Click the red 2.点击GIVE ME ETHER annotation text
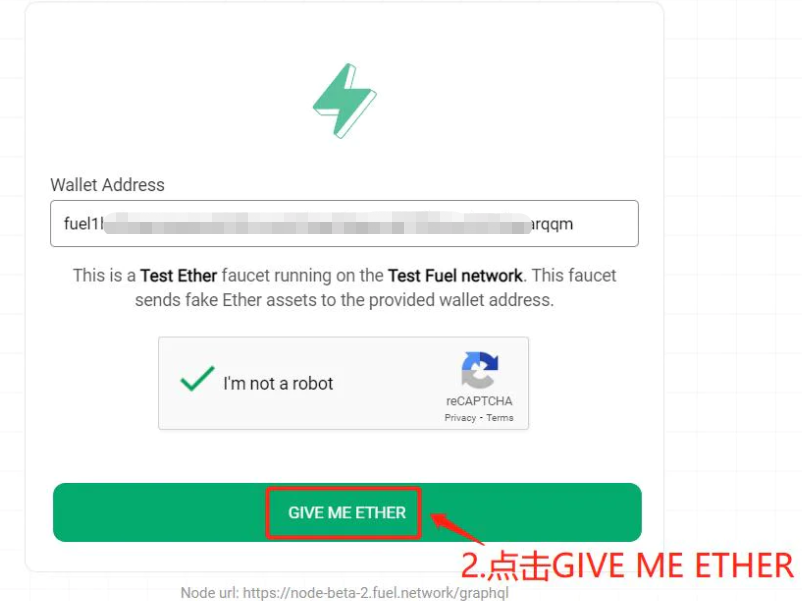The width and height of the screenshot is (802, 601). 627,566
